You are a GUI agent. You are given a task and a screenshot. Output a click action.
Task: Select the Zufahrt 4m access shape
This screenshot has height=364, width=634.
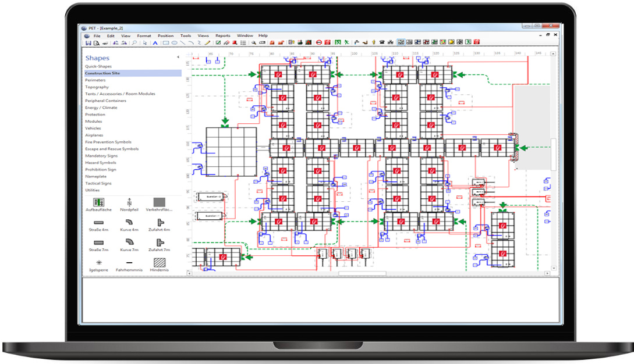(x=160, y=223)
